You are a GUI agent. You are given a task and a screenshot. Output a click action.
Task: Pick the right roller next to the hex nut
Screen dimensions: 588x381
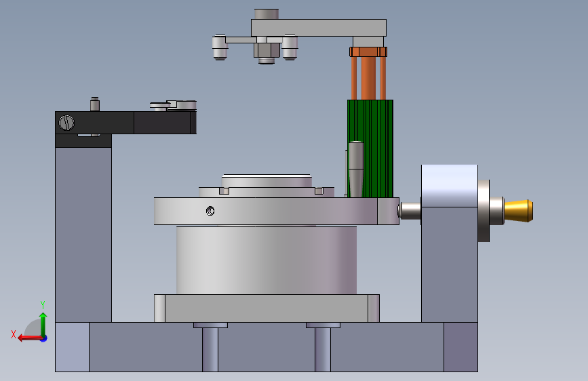click(x=290, y=47)
